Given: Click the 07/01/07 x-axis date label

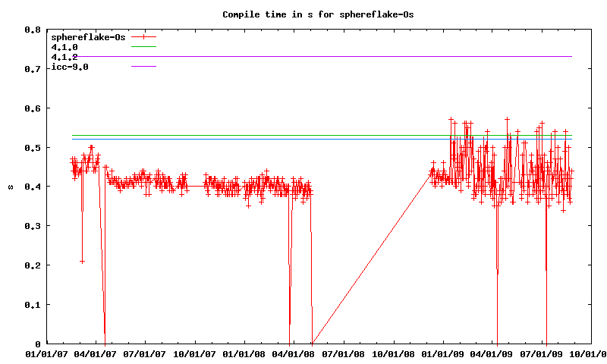Looking at the screenshot, I should click(x=145, y=353).
